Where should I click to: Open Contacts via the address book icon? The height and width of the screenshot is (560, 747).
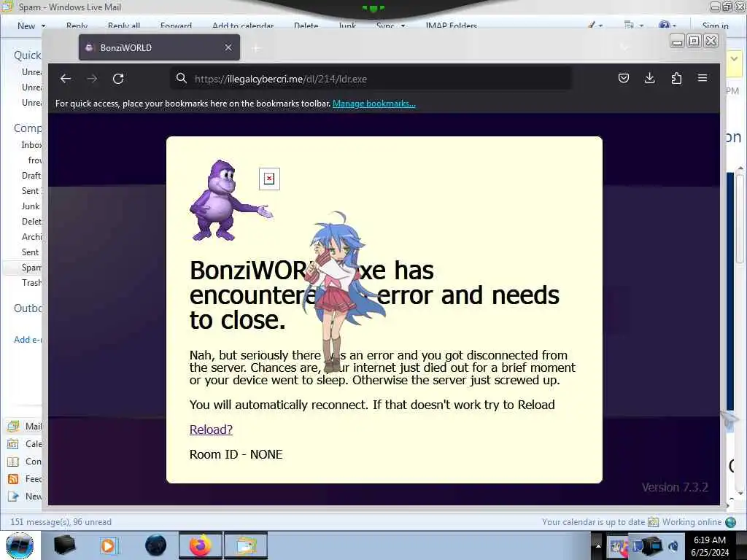tap(13, 462)
